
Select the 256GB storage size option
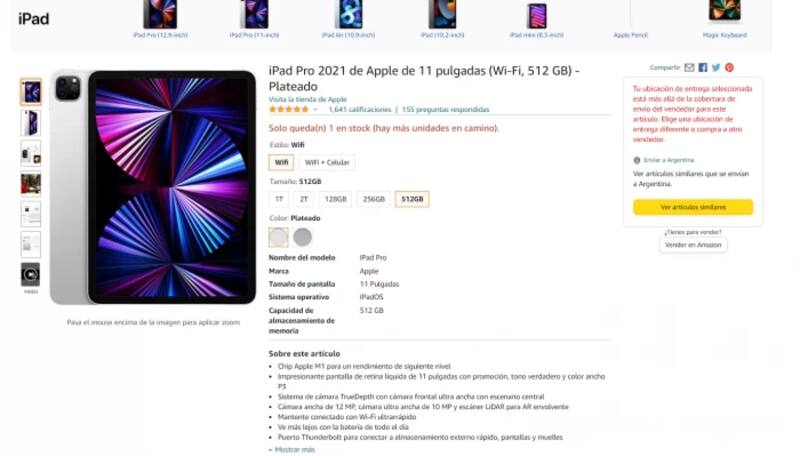pos(373,199)
